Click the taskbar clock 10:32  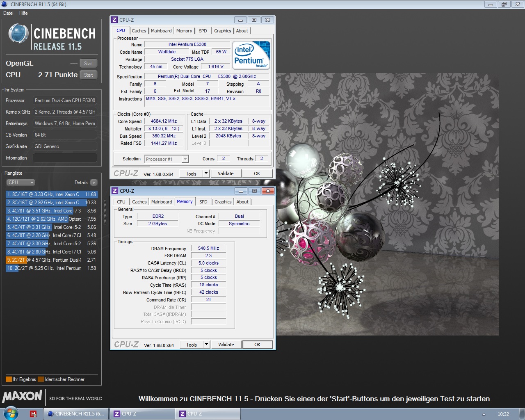[503, 414]
